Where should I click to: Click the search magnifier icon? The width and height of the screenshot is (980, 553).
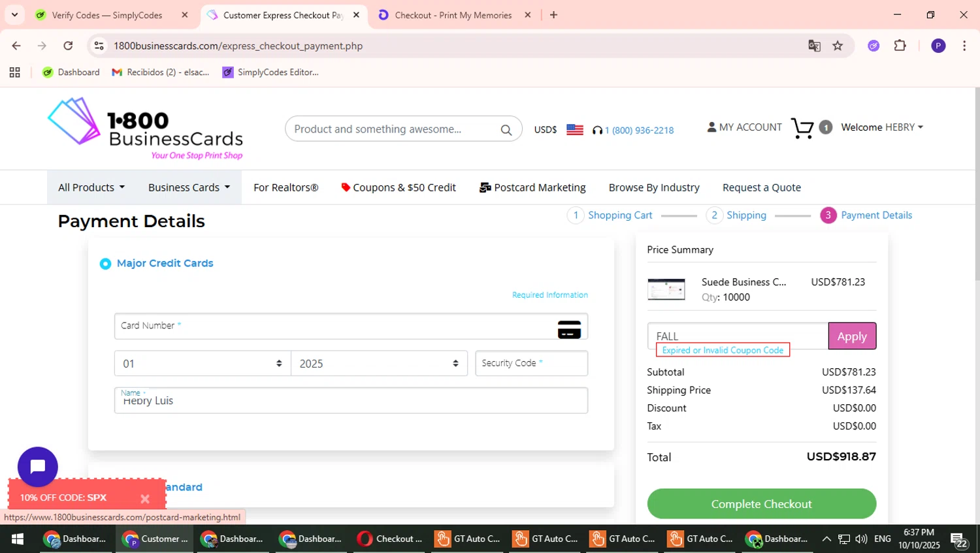tap(506, 130)
